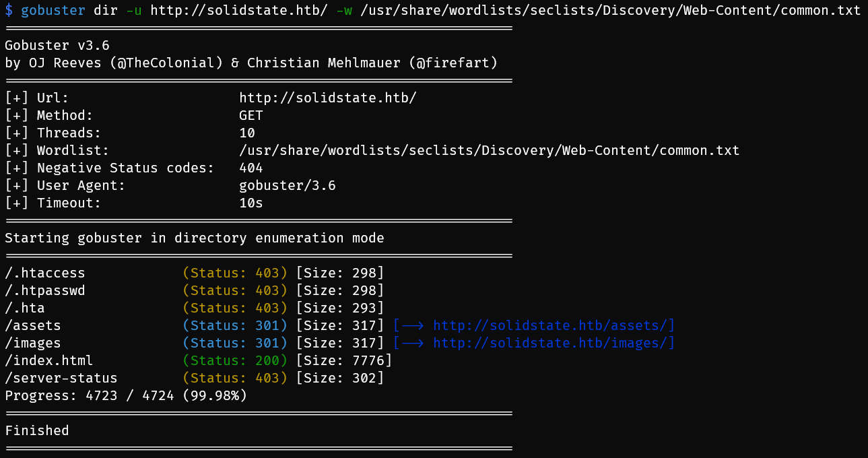Click the Url value http://solidstate.htb/ in settings

(x=328, y=98)
